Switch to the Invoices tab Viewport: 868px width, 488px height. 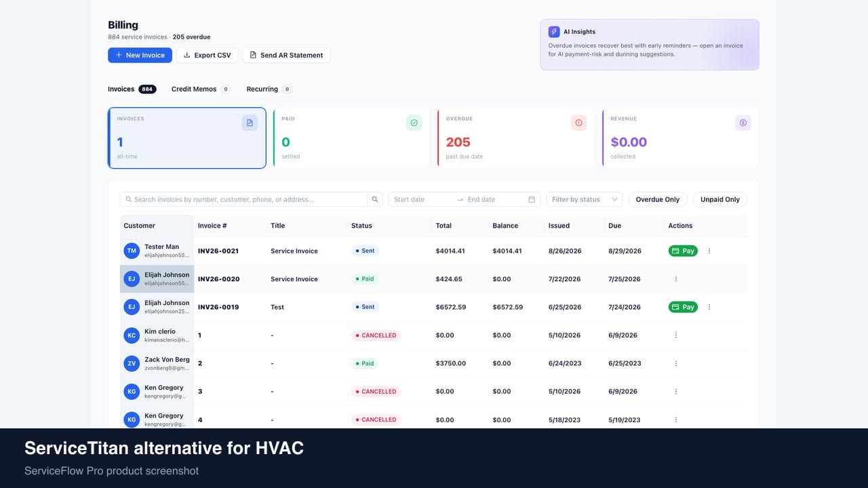(x=132, y=89)
